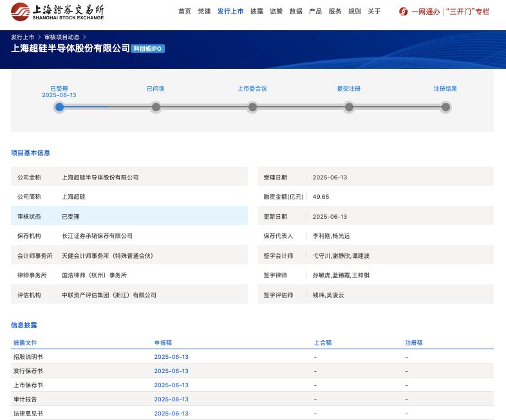Open the 党建 menu item

click(x=204, y=12)
